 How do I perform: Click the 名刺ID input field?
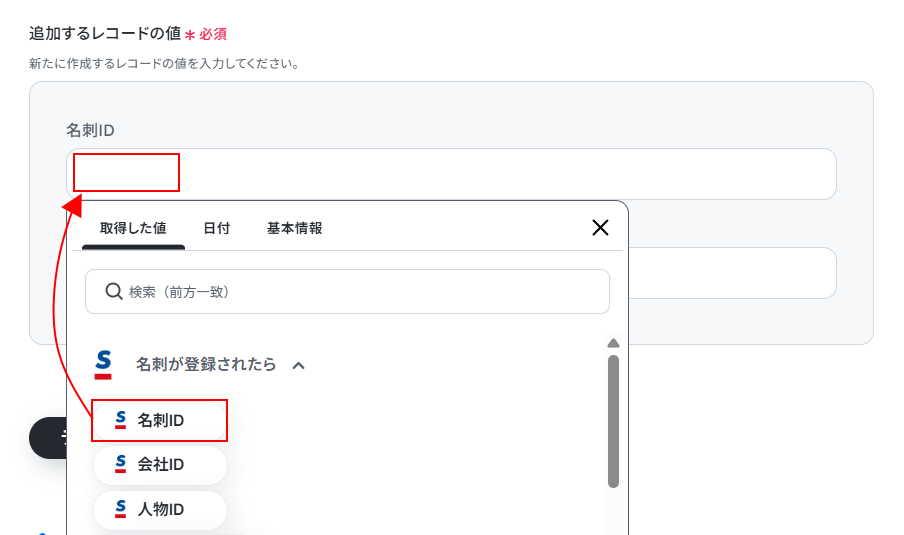(451, 174)
